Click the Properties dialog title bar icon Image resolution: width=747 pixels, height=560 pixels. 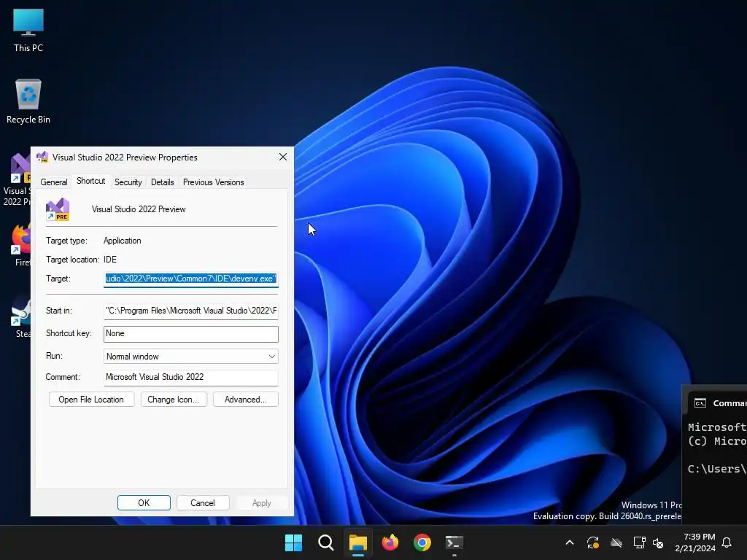[x=42, y=157]
